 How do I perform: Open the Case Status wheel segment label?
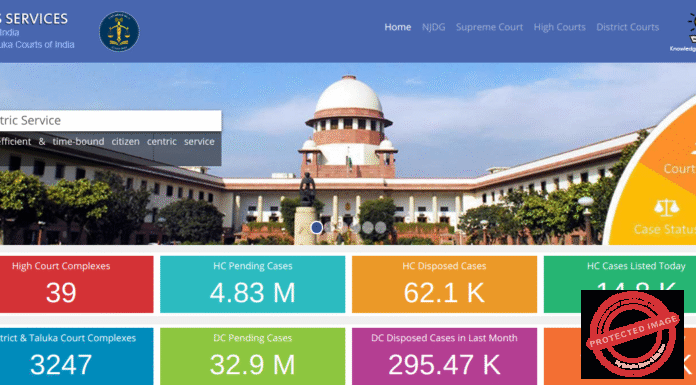[x=664, y=229]
